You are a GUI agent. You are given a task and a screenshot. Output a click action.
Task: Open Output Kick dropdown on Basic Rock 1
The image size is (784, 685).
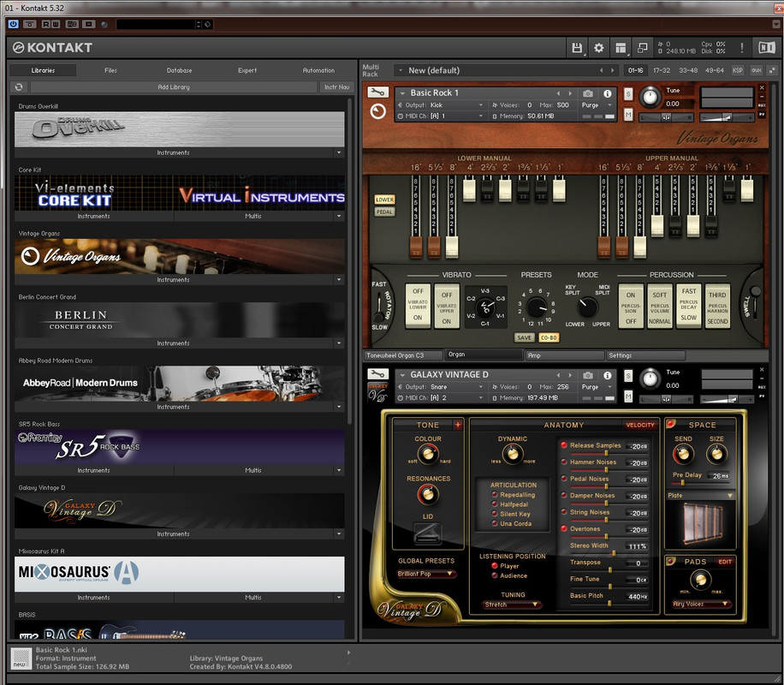tap(441, 105)
